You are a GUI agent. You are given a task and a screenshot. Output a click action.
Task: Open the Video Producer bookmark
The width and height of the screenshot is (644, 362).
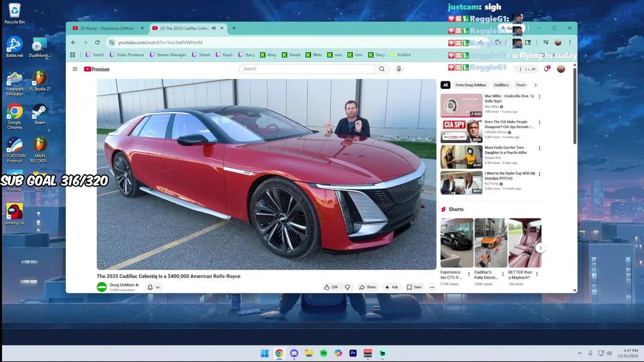(127, 55)
